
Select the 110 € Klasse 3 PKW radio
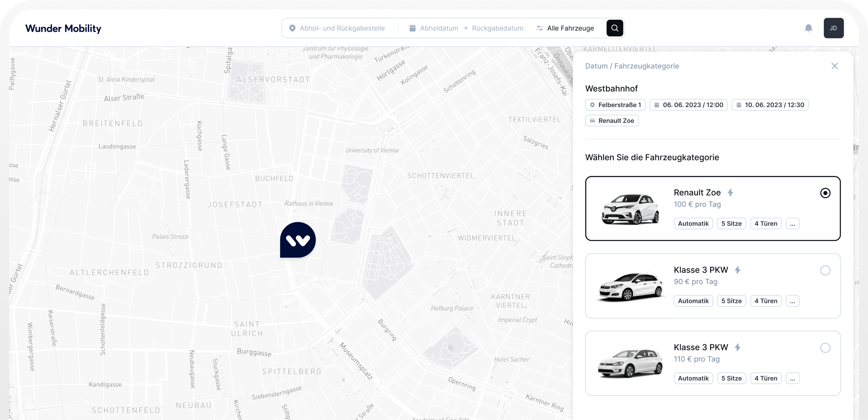825,348
